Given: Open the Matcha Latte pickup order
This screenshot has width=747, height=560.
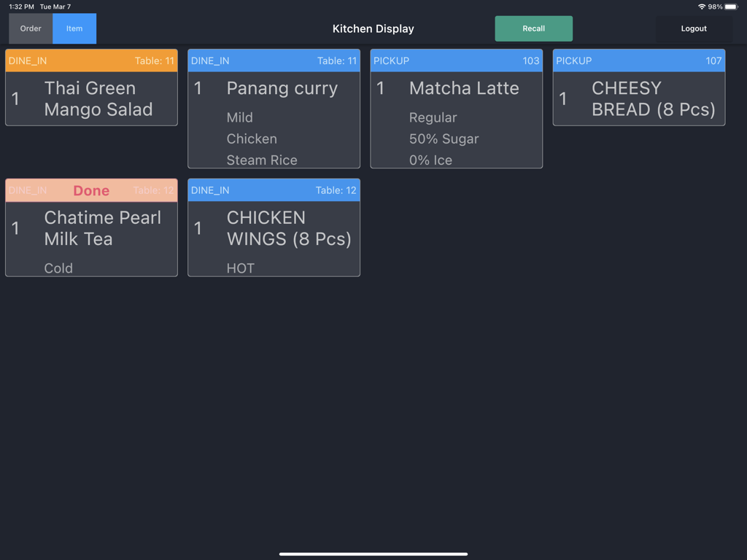Looking at the screenshot, I should 456,109.
